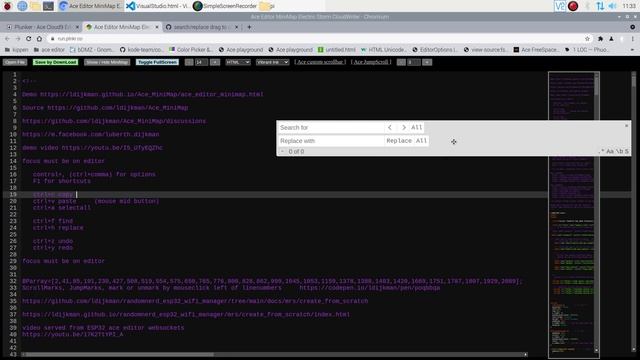The height and width of the screenshot is (360, 640).
Task: Click All button next to Search for
Action: coord(416,127)
